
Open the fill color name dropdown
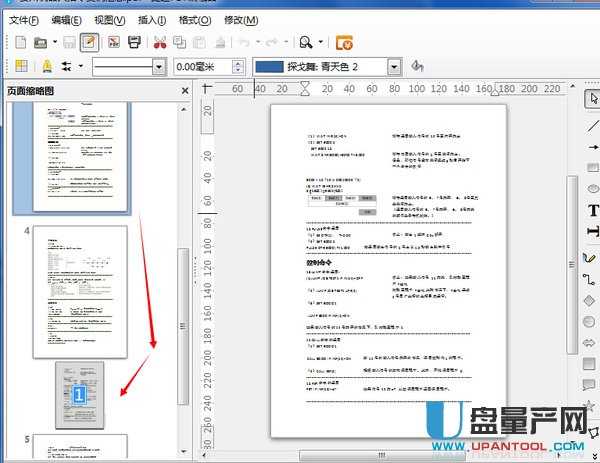tap(393, 67)
